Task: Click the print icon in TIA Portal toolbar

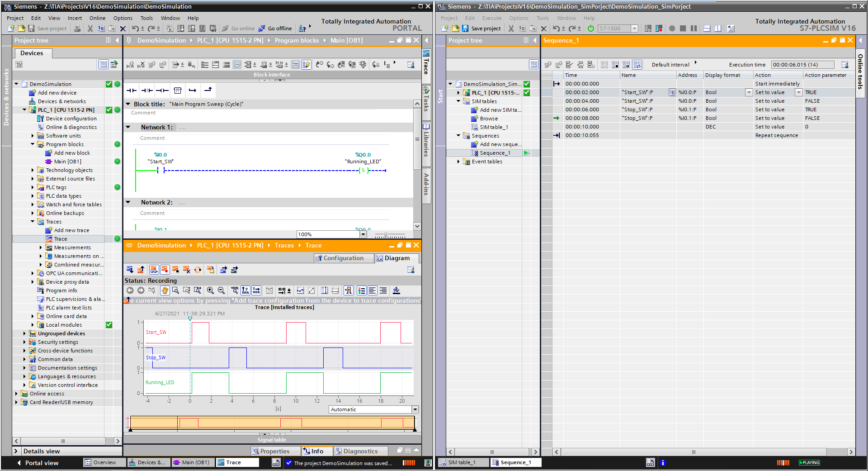Action: click(77, 29)
